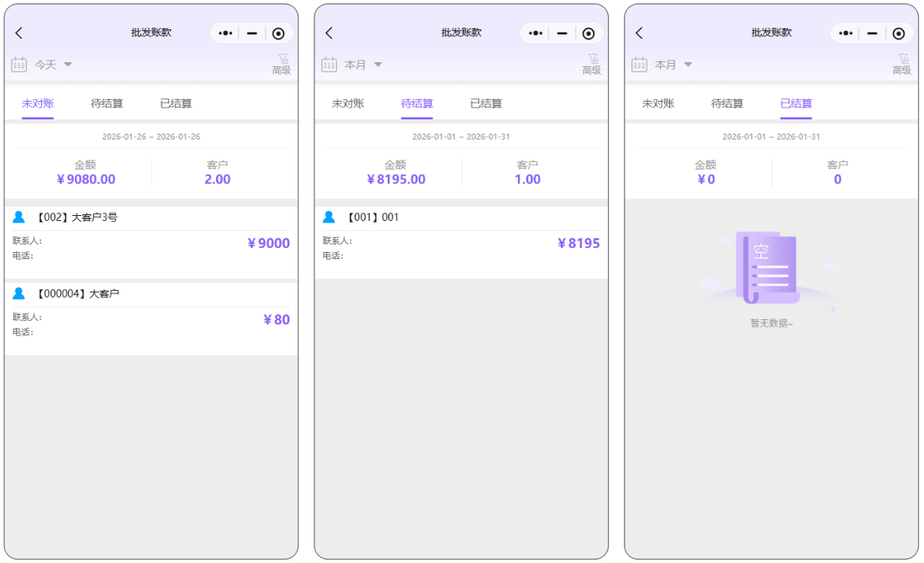Viewport: 924px width, 563px height.
Task: Click date range 2026-01-26 ~ 2026-01-26
Action: pyautogui.click(x=150, y=137)
